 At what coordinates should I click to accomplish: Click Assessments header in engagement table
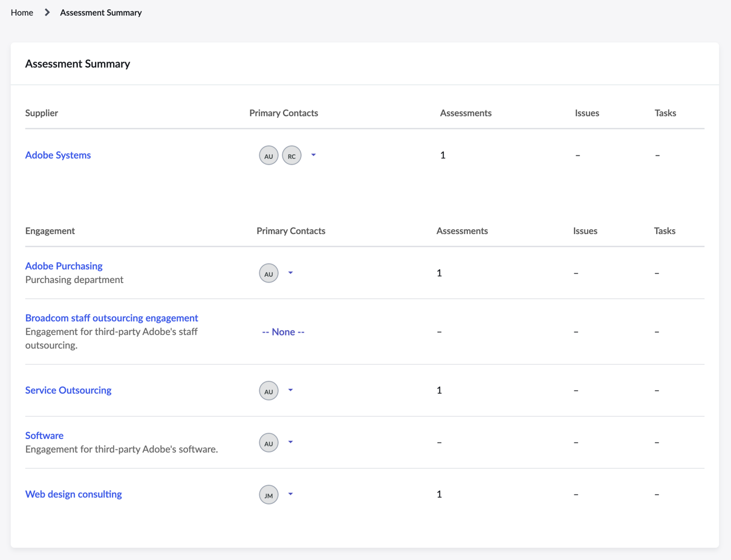(462, 230)
